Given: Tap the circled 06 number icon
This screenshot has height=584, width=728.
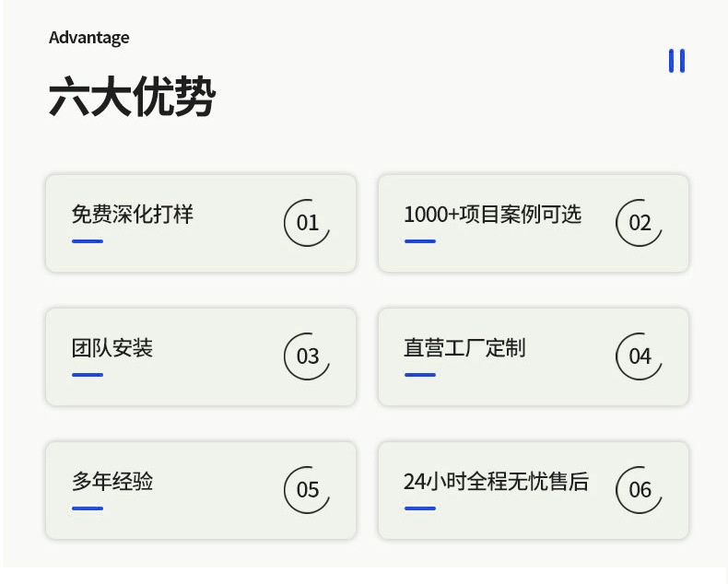Looking at the screenshot, I should tap(640, 490).
